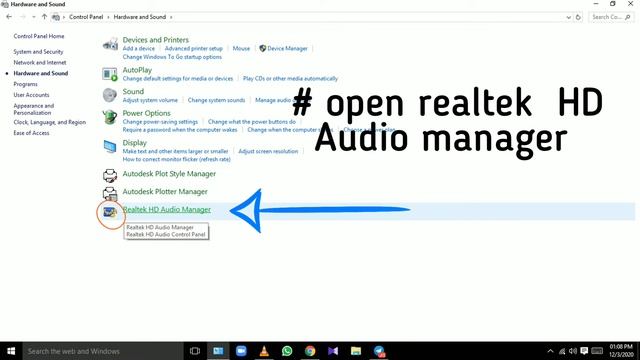Click the Control Panel search box
The width and height of the screenshot is (640, 360).
click(x=611, y=17)
